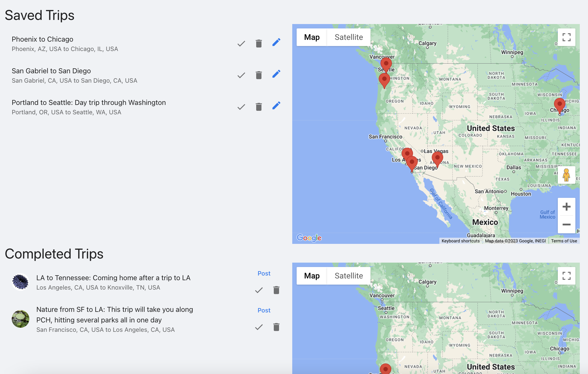588x374 pixels.
Task: Mark San Gabriel to San Diego complete
Action: [x=241, y=75]
